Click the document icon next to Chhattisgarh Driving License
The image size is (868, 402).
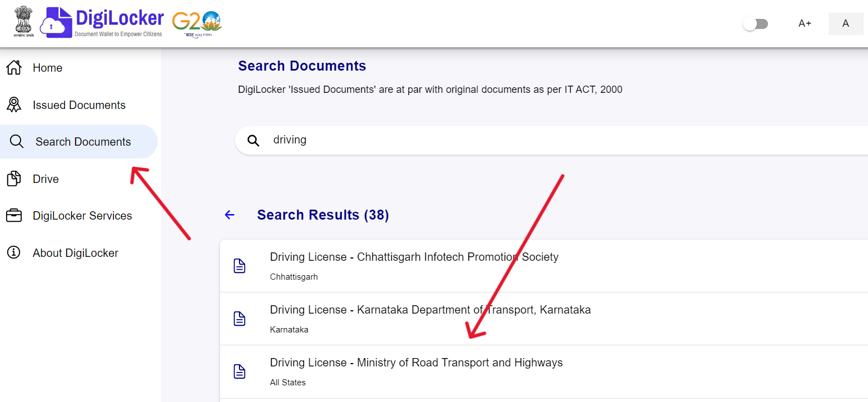click(x=240, y=265)
